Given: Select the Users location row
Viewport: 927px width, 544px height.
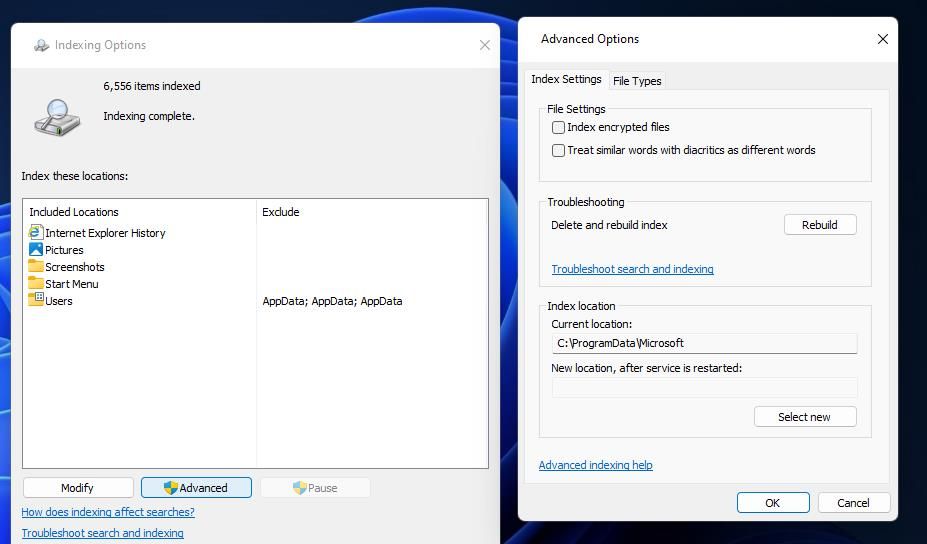Looking at the screenshot, I should 59,301.
